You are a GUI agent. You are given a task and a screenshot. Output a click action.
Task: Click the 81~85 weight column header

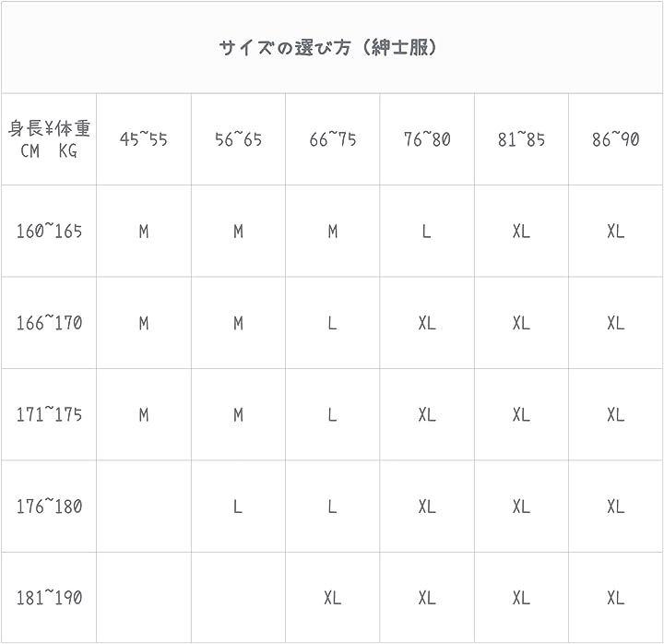[521, 139]
